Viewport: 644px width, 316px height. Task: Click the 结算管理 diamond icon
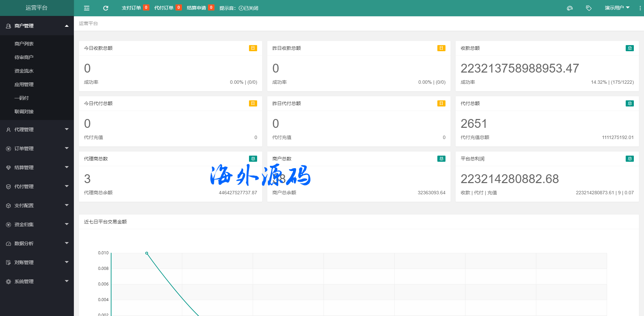pos(8,167)
